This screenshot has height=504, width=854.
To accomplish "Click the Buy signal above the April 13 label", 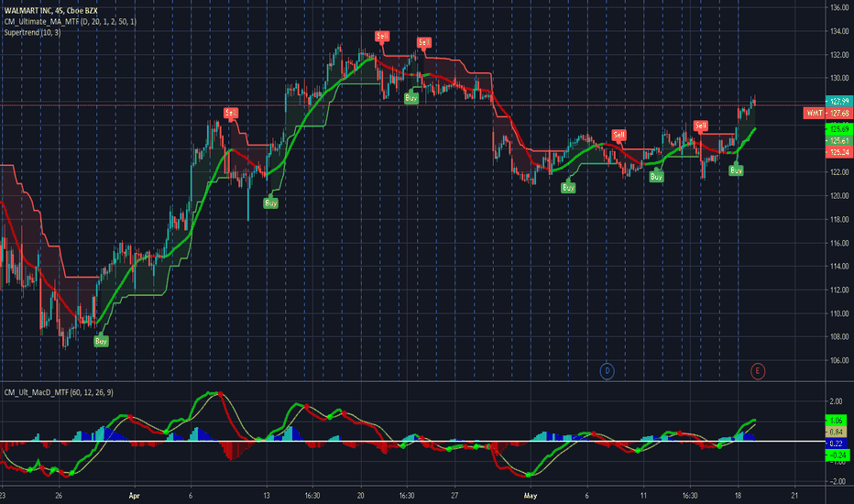I will [x=270, y=203].
